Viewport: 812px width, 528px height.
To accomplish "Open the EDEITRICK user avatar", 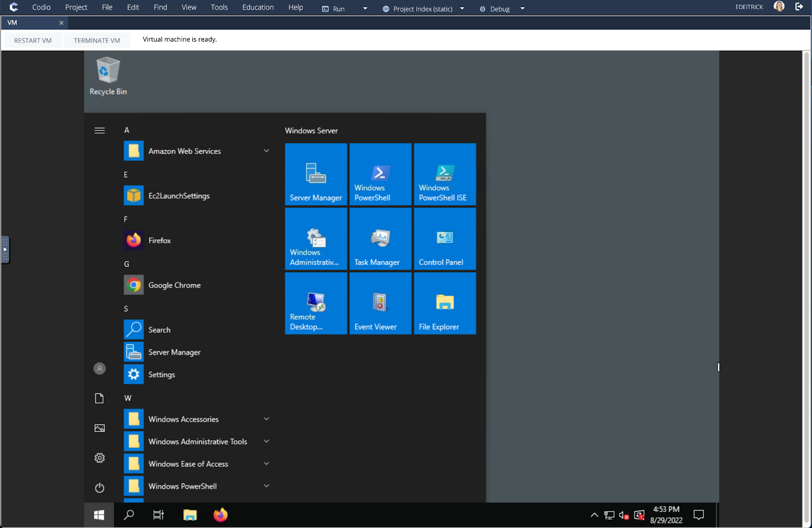I will click(x=779, y=7).
